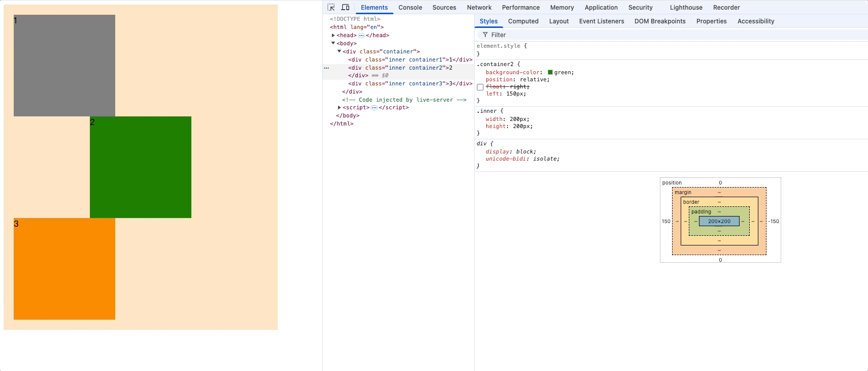Open the Security tab
Viewport: 868px width, 371px height.
click(641, 7)
